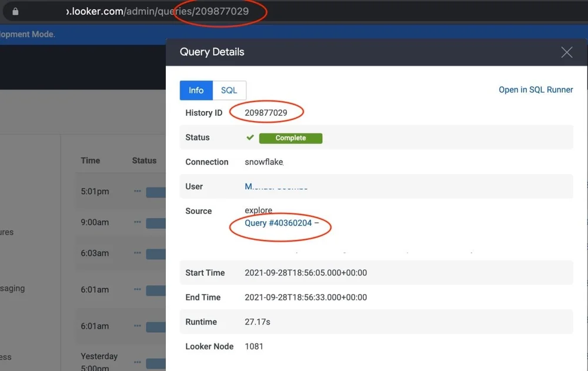Click the 9:00am time cell
Viewport: 588px width, 371px height.
(x=95, y=222)
